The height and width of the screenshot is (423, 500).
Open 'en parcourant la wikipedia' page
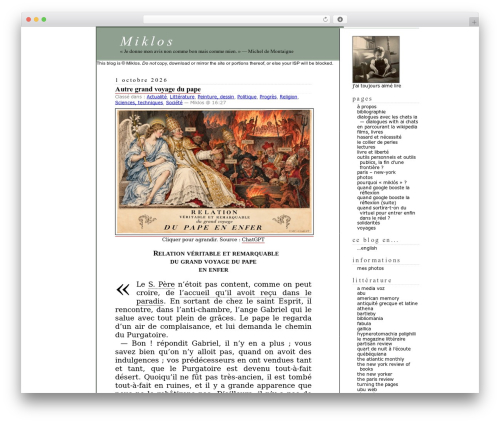click(387, 127)
